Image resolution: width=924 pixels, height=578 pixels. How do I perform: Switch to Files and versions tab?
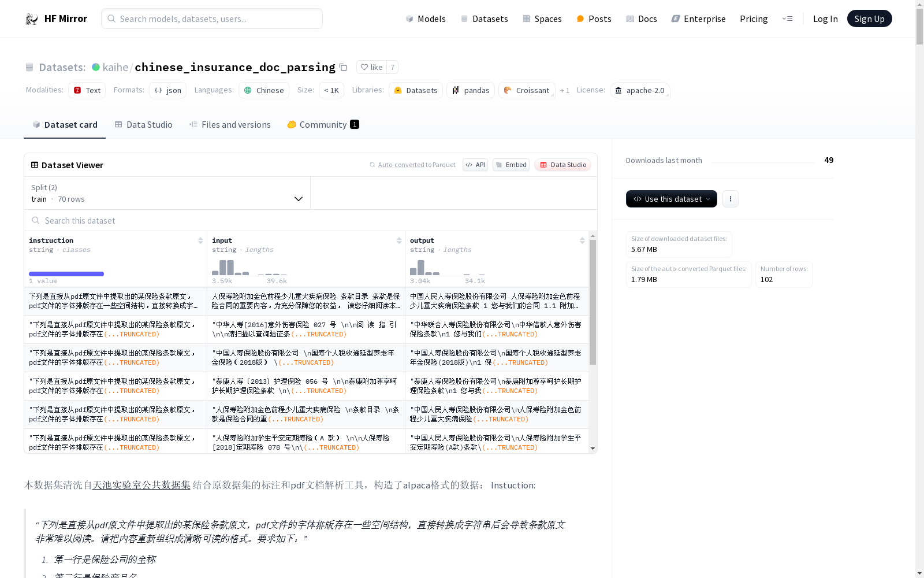coord(230,124)
